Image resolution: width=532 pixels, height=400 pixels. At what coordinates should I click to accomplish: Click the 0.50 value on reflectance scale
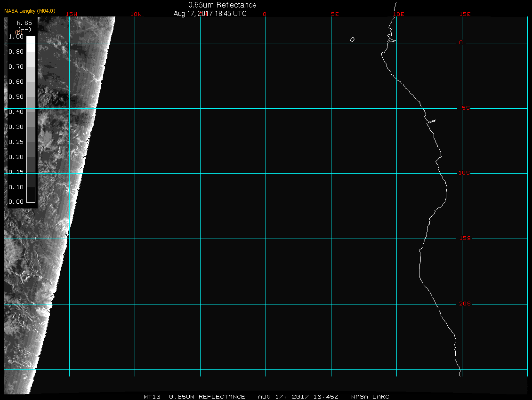click(16, 97)
